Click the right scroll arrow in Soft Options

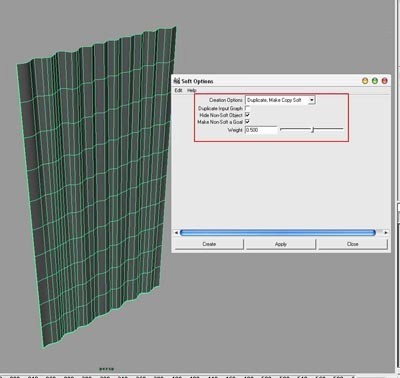tap(386, 233)
